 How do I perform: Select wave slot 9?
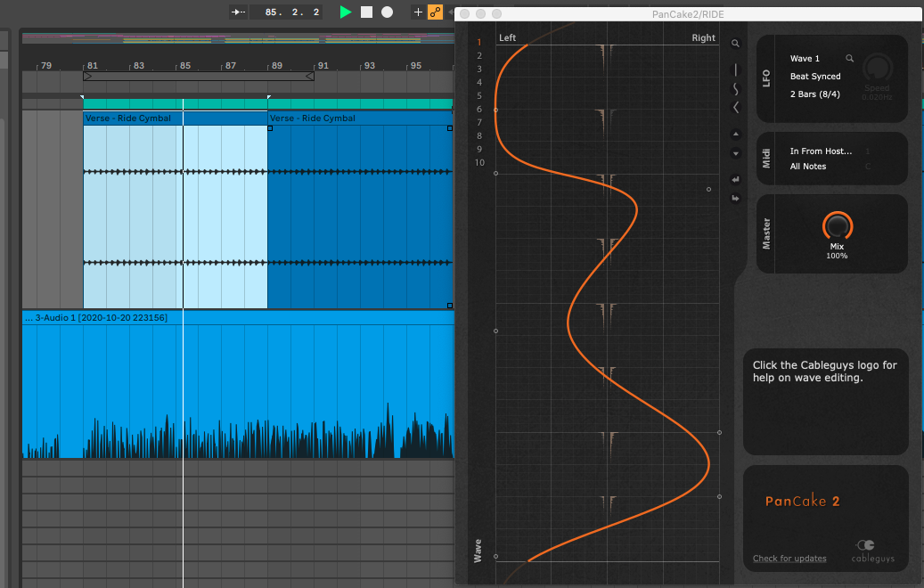click(479, 149)
